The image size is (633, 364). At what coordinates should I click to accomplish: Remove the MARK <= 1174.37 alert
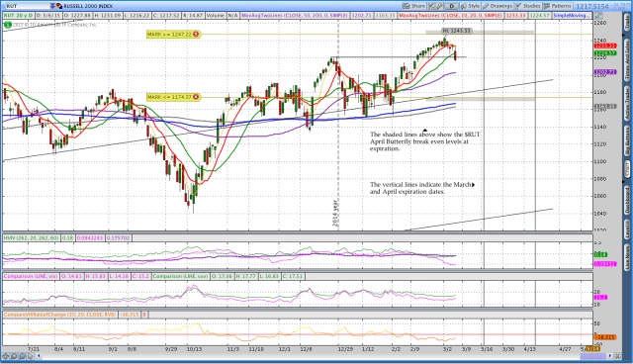[196, 97]
